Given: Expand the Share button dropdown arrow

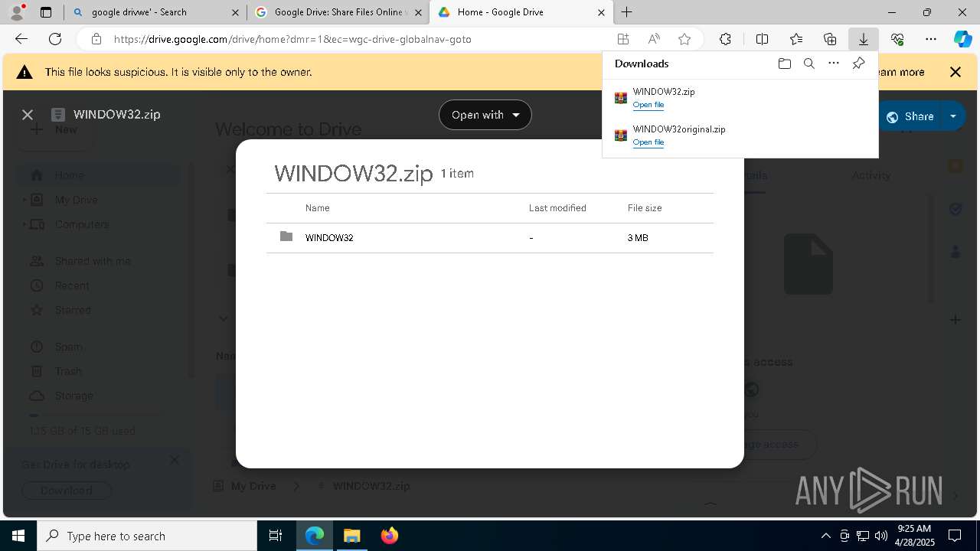Looking at the screenshot, I should click(953, 116).
